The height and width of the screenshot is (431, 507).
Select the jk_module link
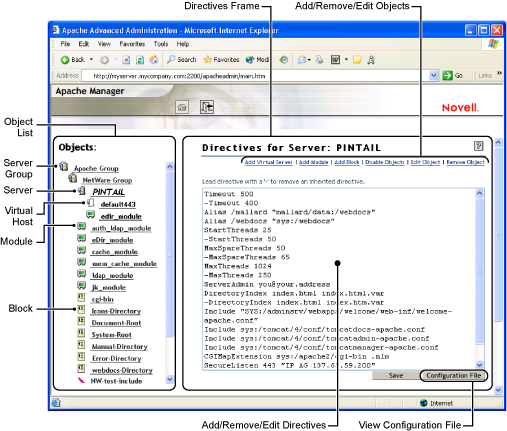[x=109, y=287]
